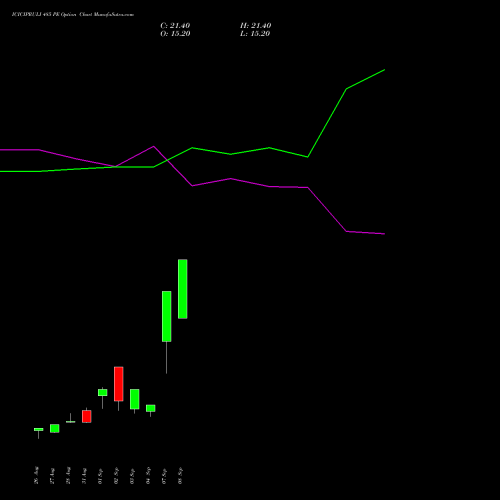Click the 02 Sep date axis label
The width and height of the screenshot is (500, 500).
coord(116,476)
